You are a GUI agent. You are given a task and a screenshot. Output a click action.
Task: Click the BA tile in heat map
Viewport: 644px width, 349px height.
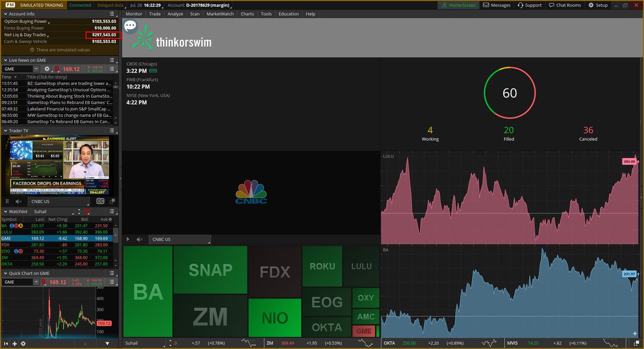(x=148, y=292)
